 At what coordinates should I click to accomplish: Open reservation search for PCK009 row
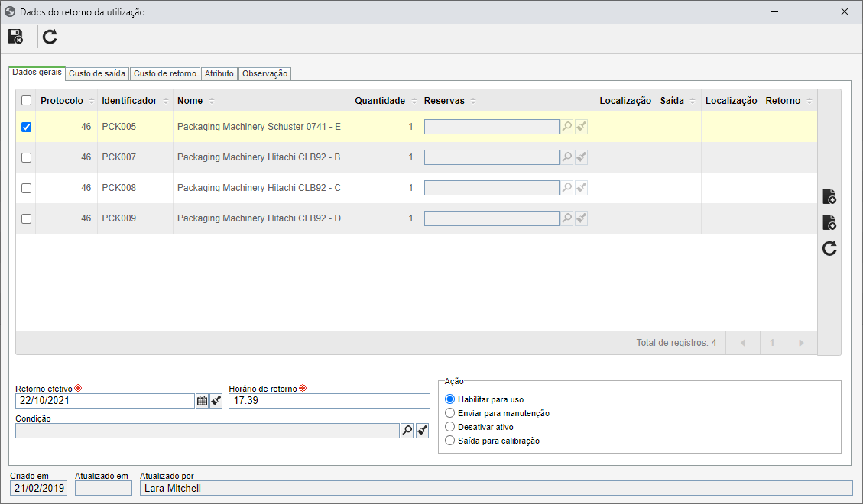(x=567, y=218)
